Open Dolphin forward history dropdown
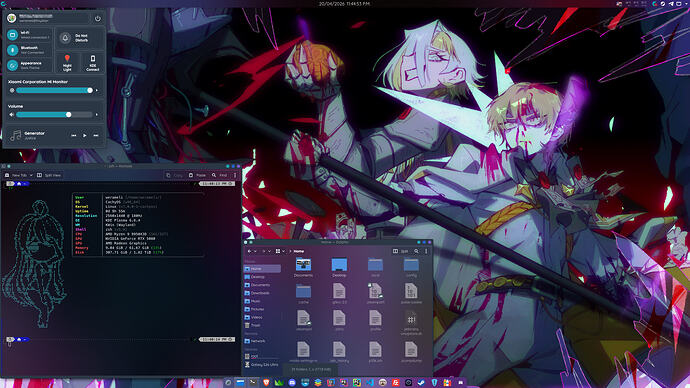 pyautogui.click(x=269, y=251)
